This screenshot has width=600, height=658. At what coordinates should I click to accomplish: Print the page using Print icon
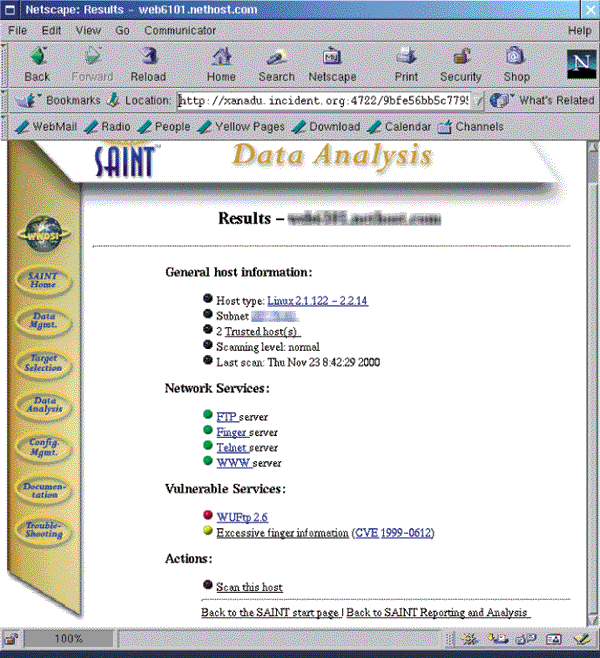[406, 63]
